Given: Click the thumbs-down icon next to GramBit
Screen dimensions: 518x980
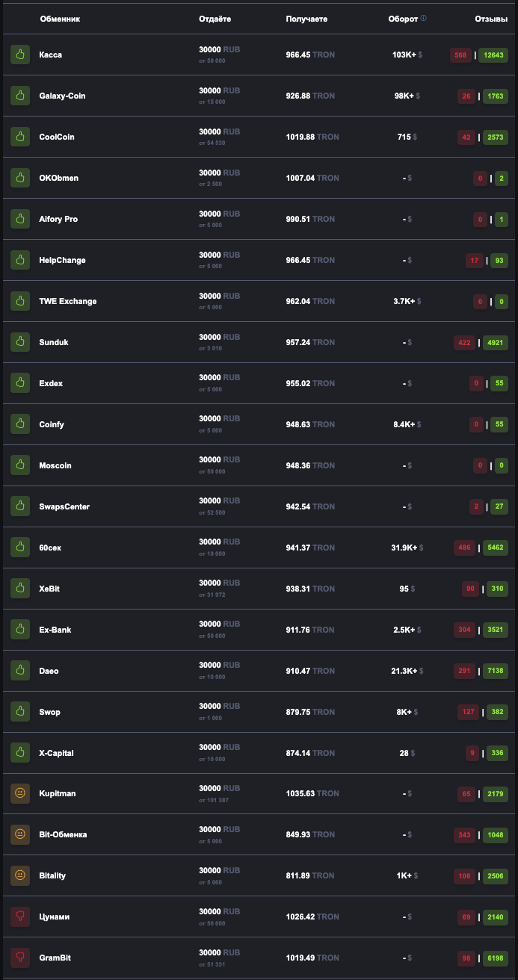Looking at the screenshot, I should click(x=20, y=958).
